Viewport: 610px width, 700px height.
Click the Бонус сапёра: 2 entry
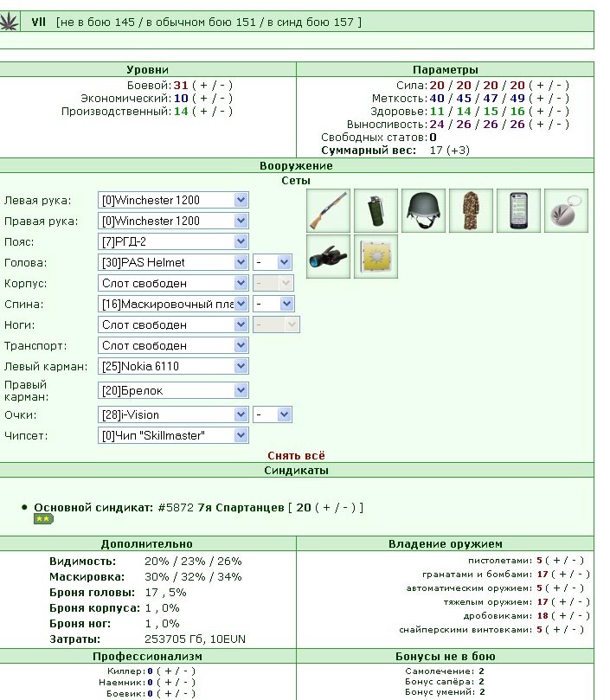tap(445, 682)
